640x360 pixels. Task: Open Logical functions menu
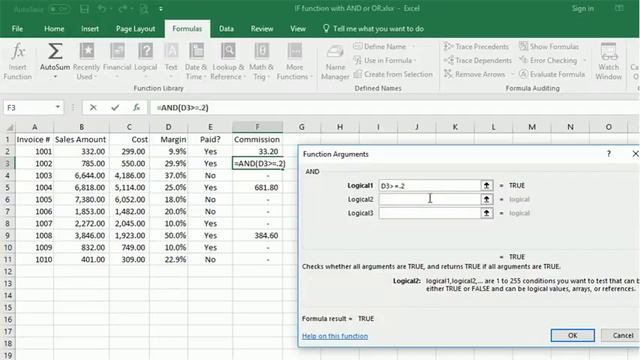pos(146,61)
